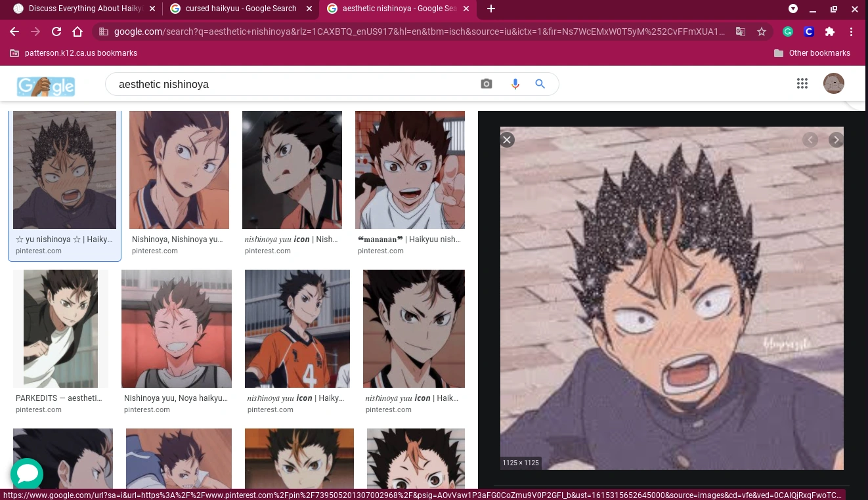This screenshot has width=868, height=500.
Task: Open the 'mananan | Haikyuu nish...' caption link
Action: point(409,240)
